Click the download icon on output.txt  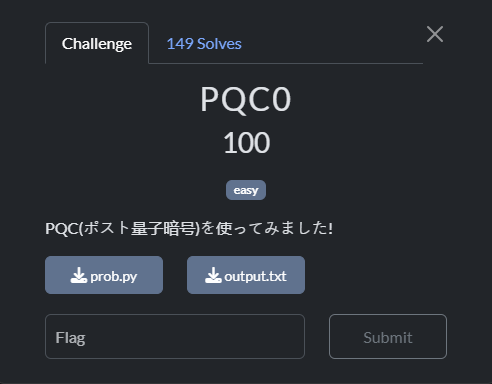pyautogui.click(x=213, y=275)
